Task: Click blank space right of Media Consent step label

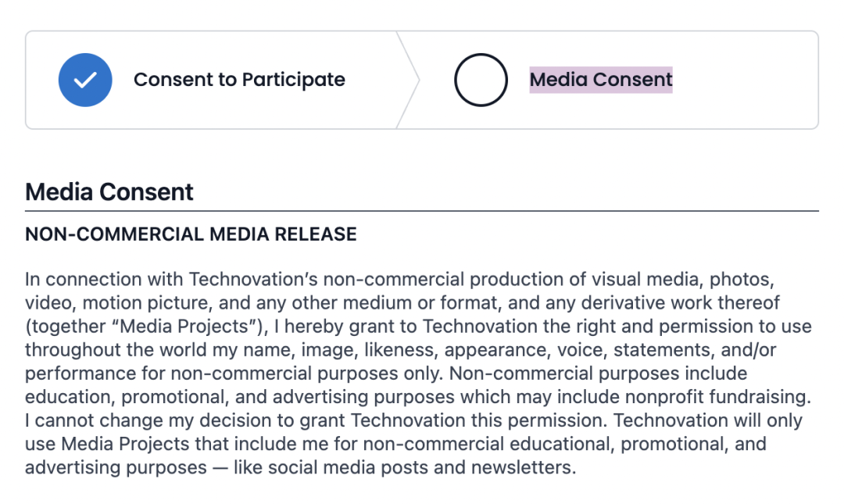Action: click(x=742, y=80)
